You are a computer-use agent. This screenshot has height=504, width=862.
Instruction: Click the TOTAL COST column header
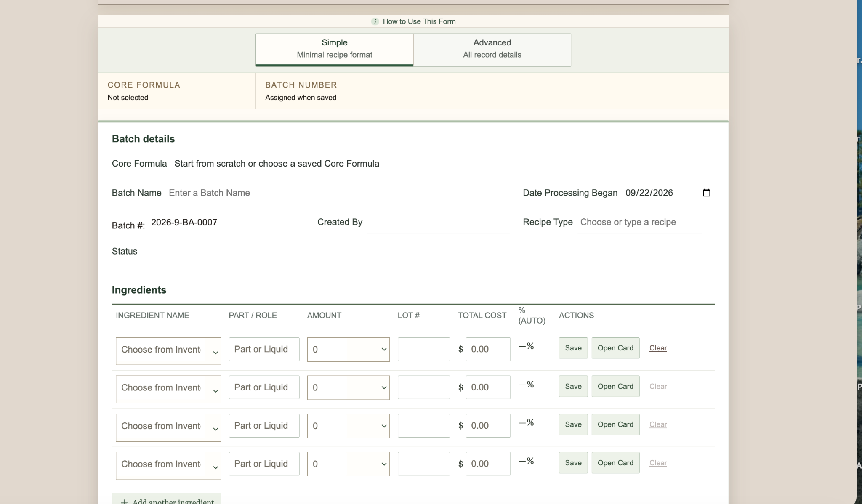coord(482,316)
